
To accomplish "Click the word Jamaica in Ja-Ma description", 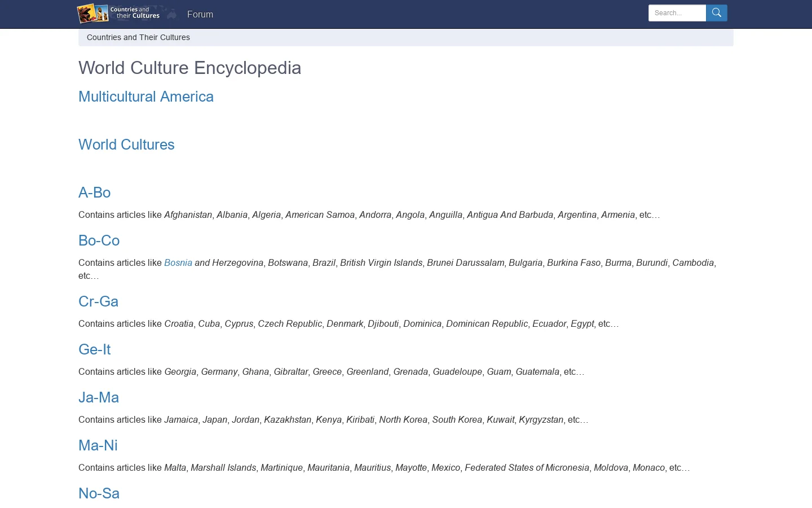I will 181,419.
